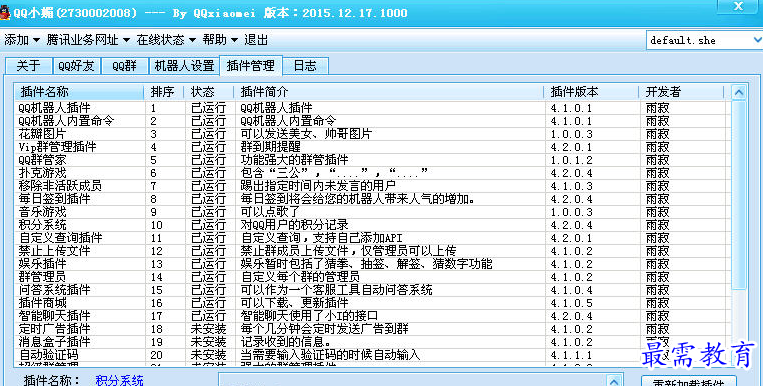Sort by 插件版本 column header

click(x=591, y=92)
